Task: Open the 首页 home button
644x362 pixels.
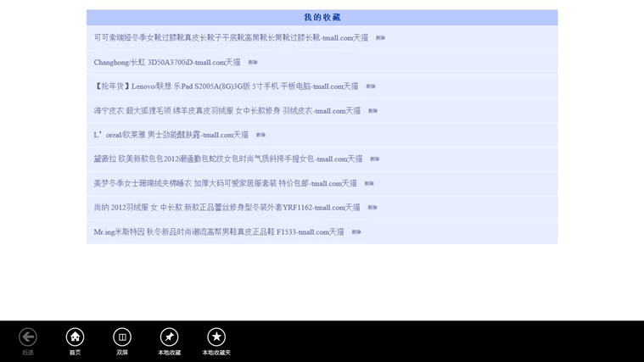Action: 75,337
